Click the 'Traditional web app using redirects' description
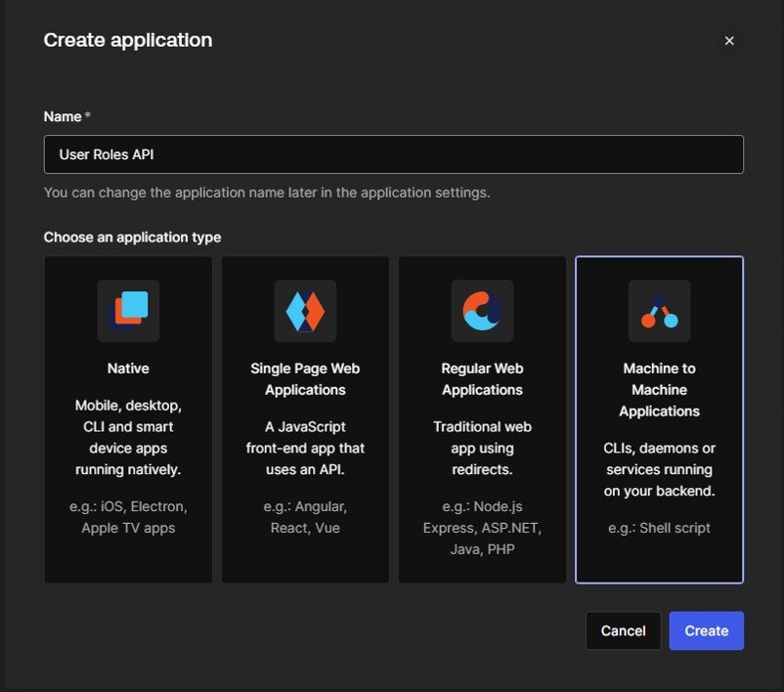 482,448
